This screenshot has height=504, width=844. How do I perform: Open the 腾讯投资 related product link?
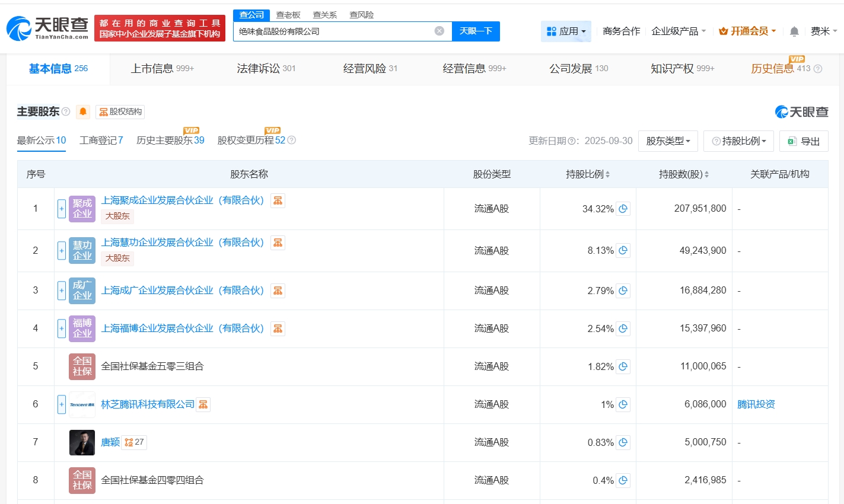pyautogui.click(x=756, y=404)
